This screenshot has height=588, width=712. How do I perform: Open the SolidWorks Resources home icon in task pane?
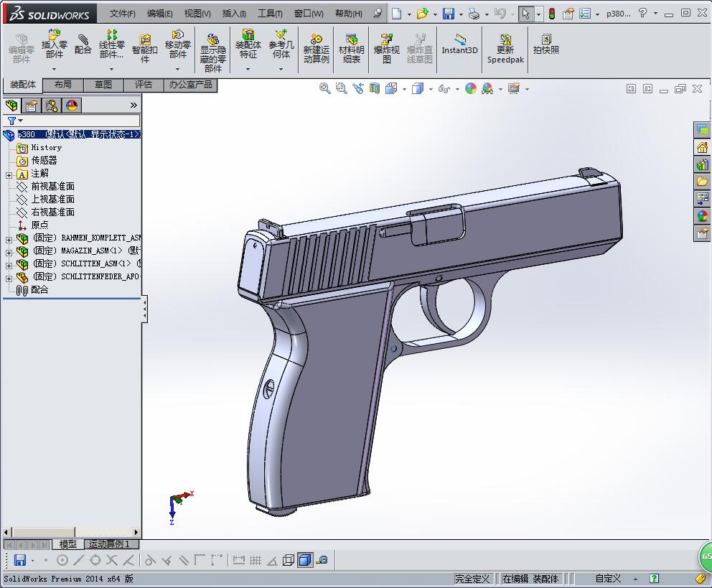coord(702,148)
